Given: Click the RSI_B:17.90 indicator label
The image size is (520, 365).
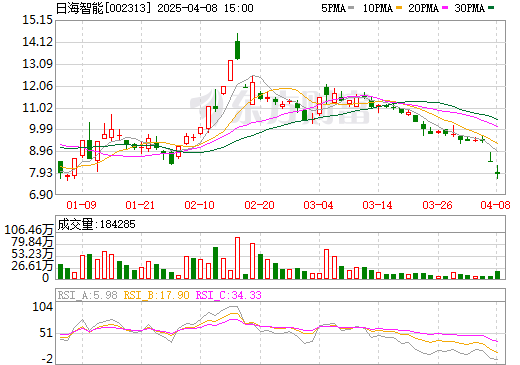Looking at the screenshot, I should point(156,295).
